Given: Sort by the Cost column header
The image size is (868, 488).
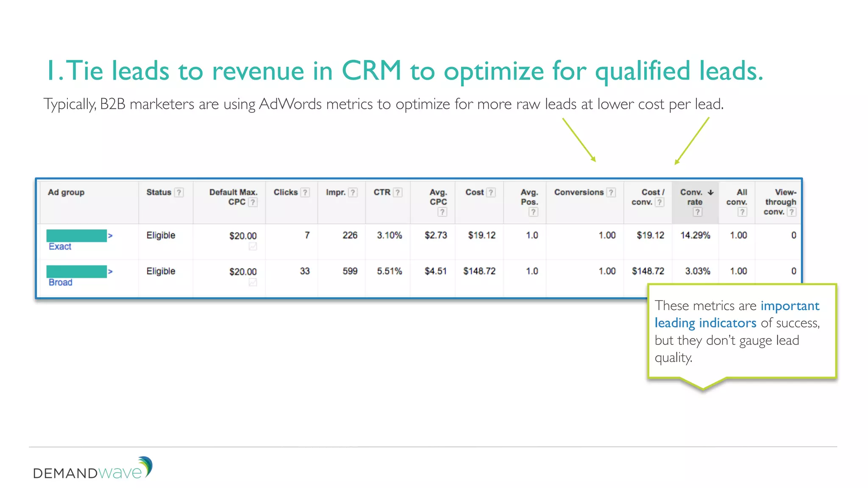Looking at the screenshot, I should (x=474, y=192).
